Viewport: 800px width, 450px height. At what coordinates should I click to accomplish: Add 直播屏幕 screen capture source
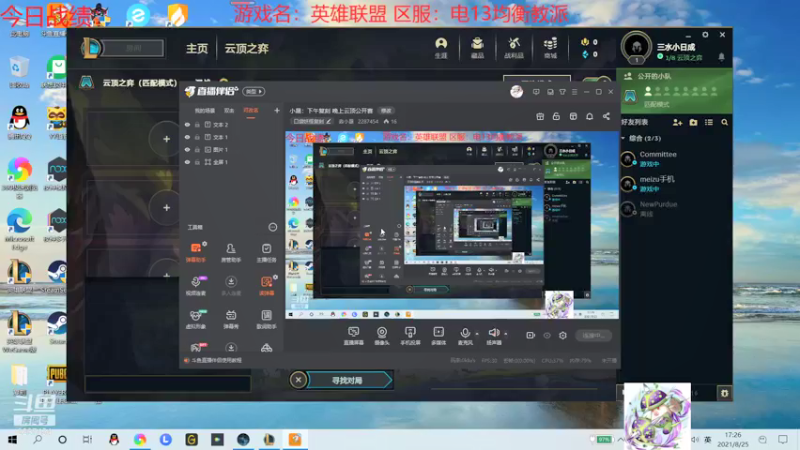[x=353, y=336]
